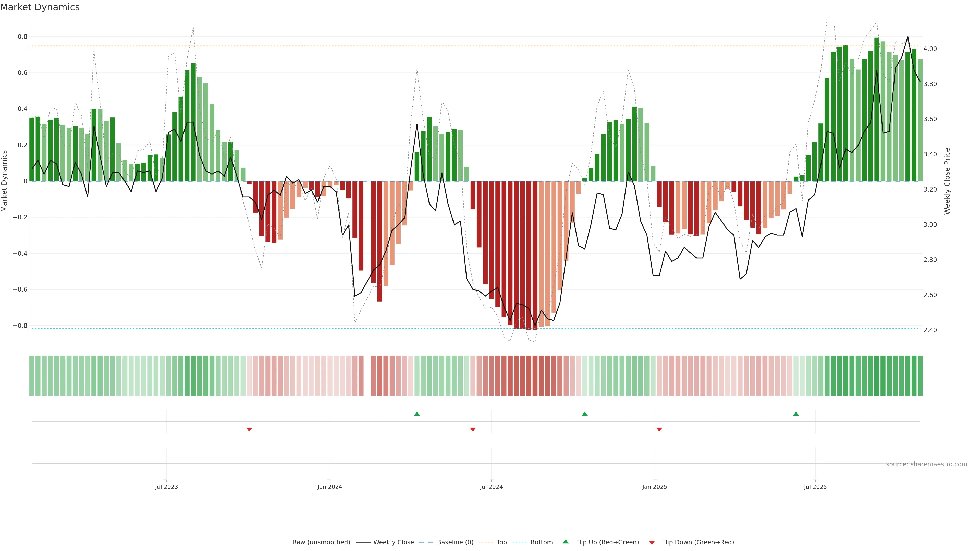Click the first green flip-up triangle marker
This screenshot has height=551, width=980.
tap(417, 414)
